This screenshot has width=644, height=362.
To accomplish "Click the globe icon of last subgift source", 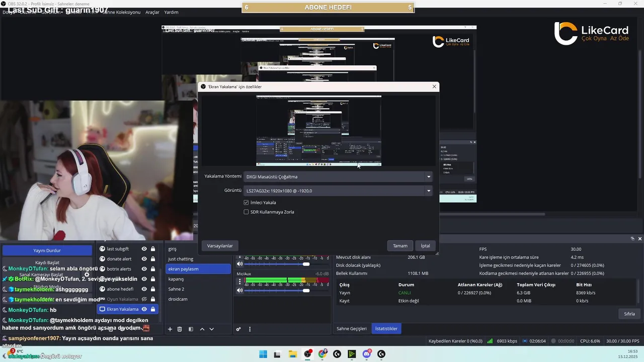I will pos(102,249).
